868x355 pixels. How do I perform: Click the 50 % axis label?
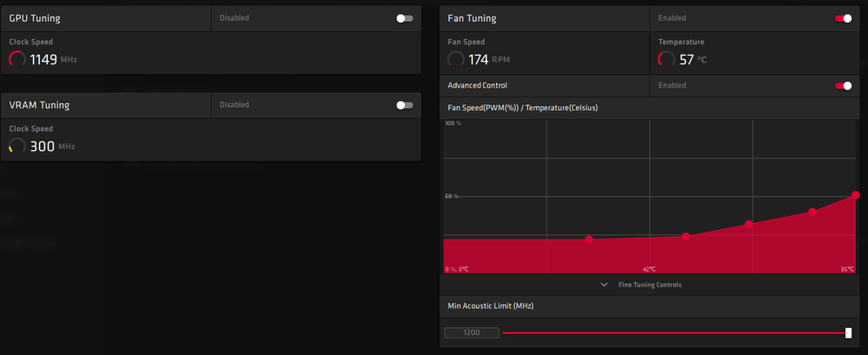(x=452, y=196)
